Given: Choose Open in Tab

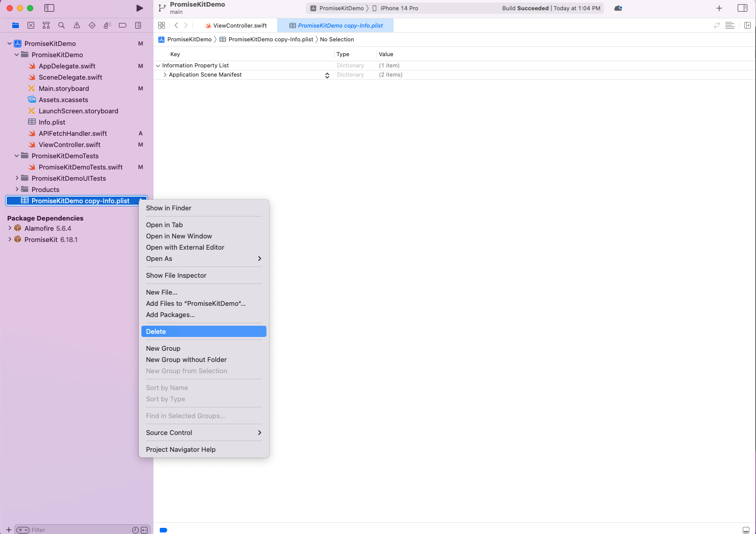Looking at the screenshot, I should (x=204, y=225).
